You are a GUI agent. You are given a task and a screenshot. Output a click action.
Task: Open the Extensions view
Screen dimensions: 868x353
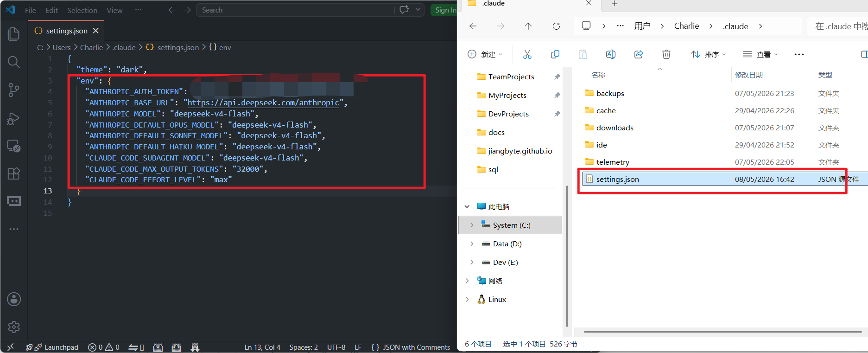click(14, 173)
